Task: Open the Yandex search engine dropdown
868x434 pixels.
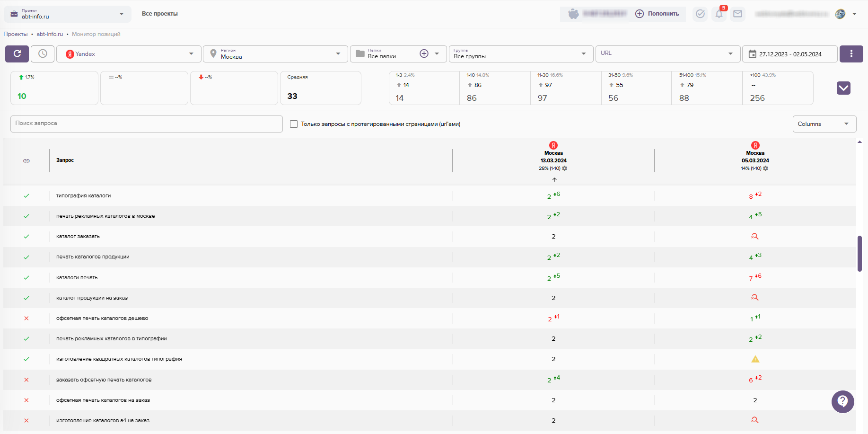Action: (x=129, y=54)
